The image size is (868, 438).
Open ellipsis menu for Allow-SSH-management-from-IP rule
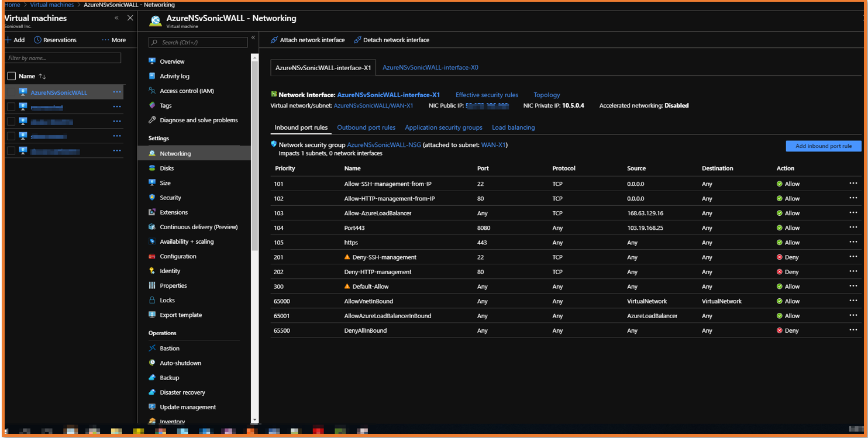click(x=853, y=183)
